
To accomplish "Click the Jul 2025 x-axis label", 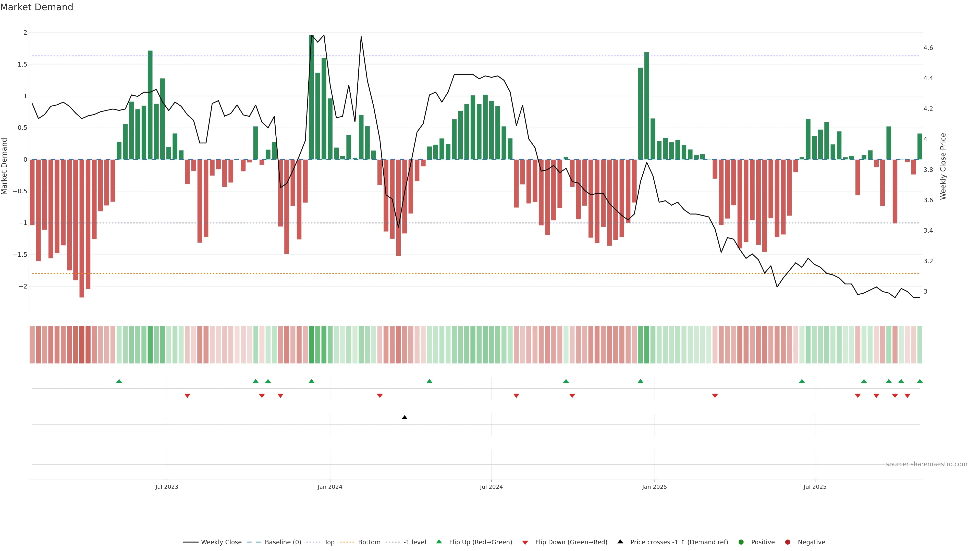I will coord(815,487).
